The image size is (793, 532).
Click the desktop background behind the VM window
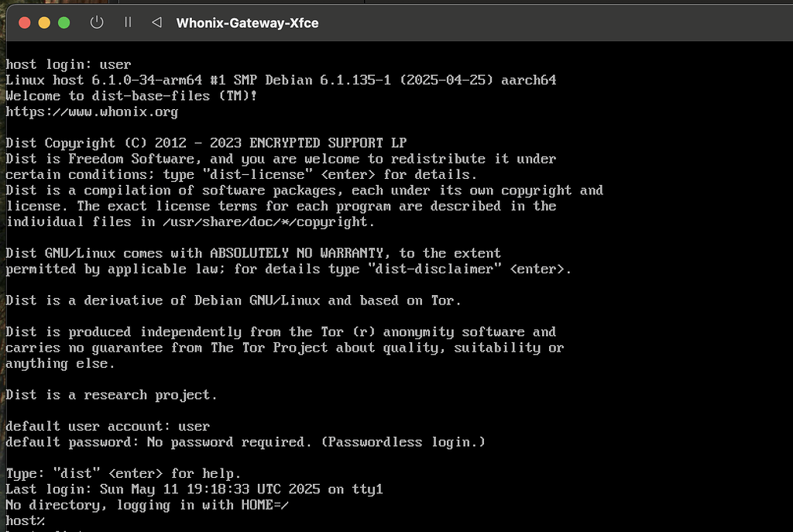[4, 232]
